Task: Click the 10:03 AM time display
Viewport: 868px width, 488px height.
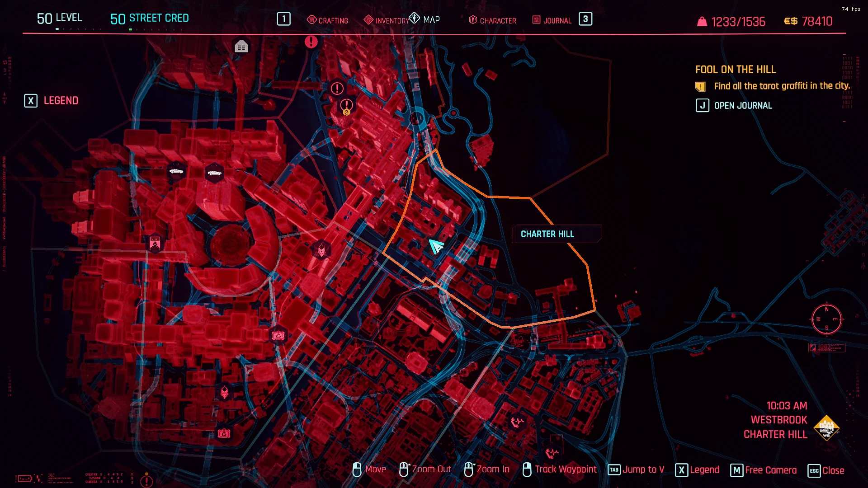Action: pos(787,406)
